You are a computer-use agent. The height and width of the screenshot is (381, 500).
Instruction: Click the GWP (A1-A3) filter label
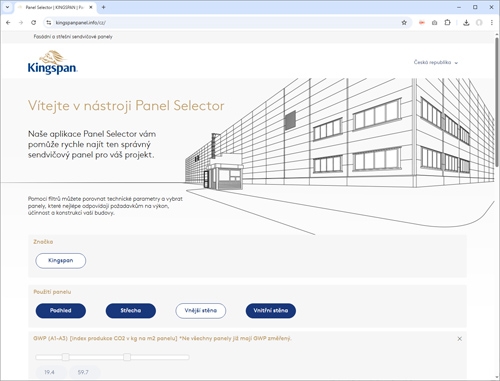click(x=162, y=338)
